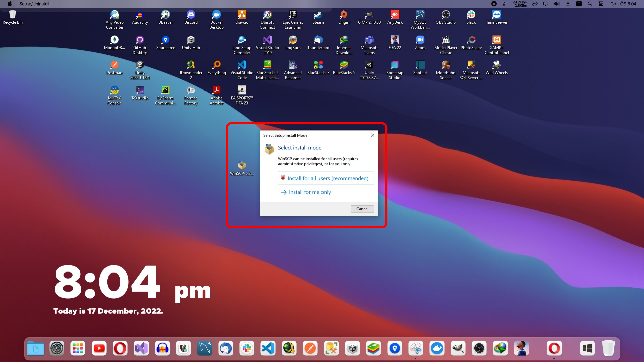Click the eject icon in the menu bar
The height and width of the screenshot is (362, 644).
tap(568, 4)
